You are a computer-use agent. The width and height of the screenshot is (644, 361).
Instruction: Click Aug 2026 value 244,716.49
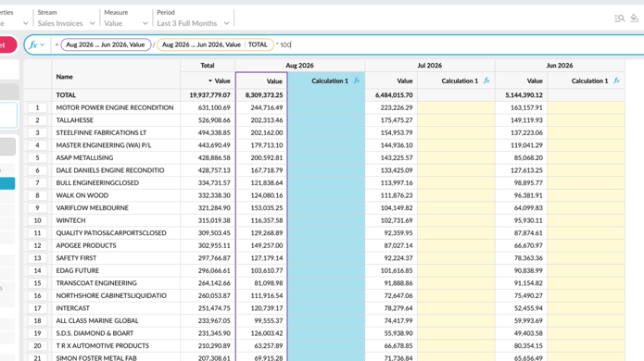point(267,107)
